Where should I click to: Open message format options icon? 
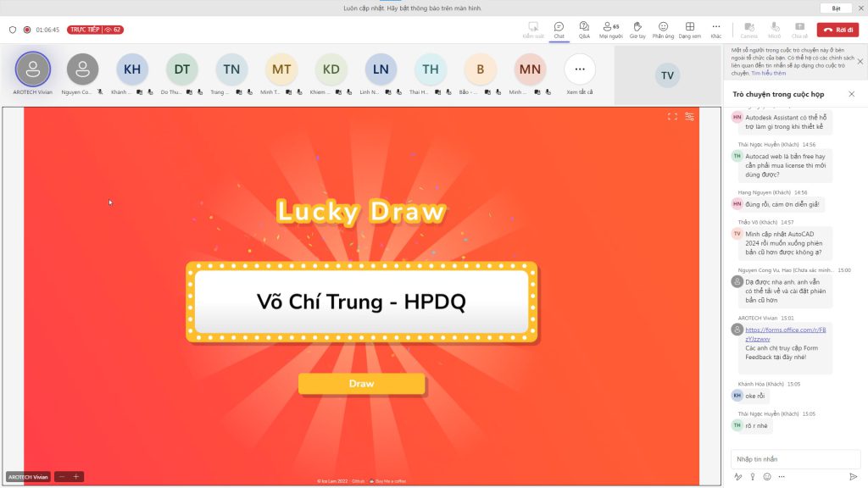(x=737, y=476)
